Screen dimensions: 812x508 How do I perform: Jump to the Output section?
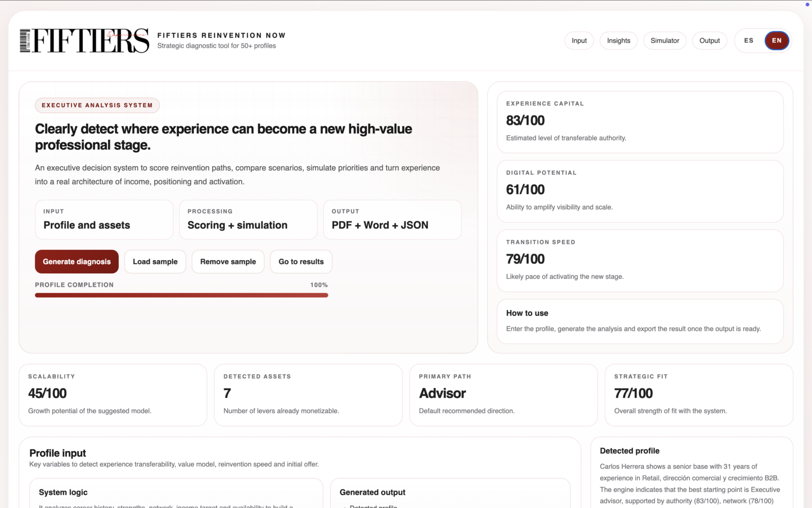(709, 41)
